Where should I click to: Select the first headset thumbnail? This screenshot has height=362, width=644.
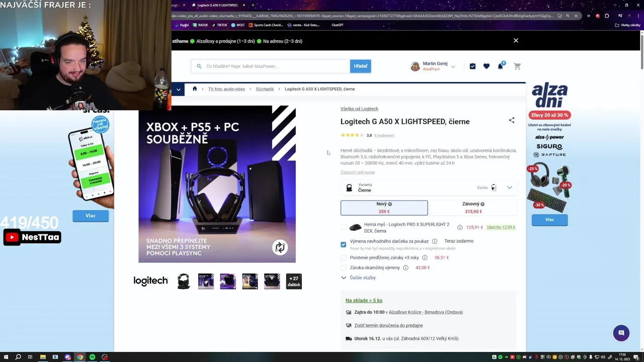click(184, 282)
